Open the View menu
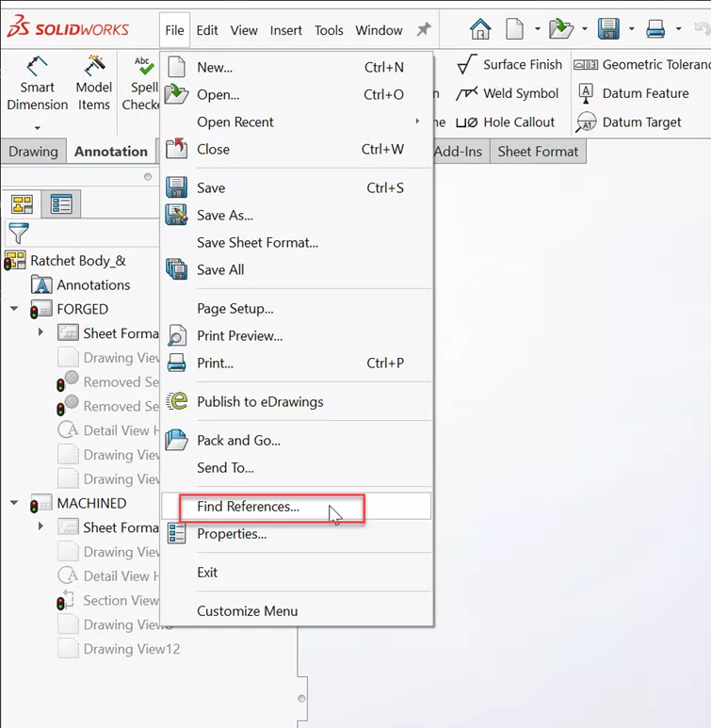 click(x=244, y=31)
